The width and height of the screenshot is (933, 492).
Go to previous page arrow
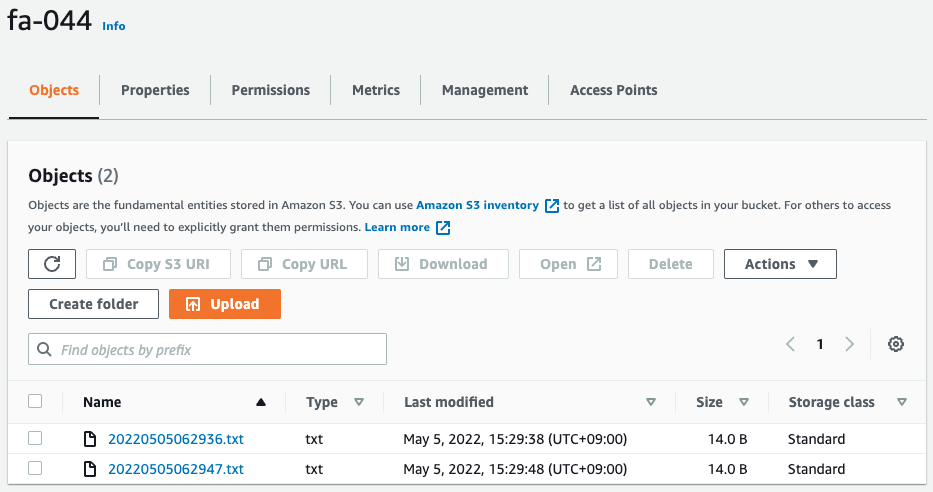click(x=790, y=344)
